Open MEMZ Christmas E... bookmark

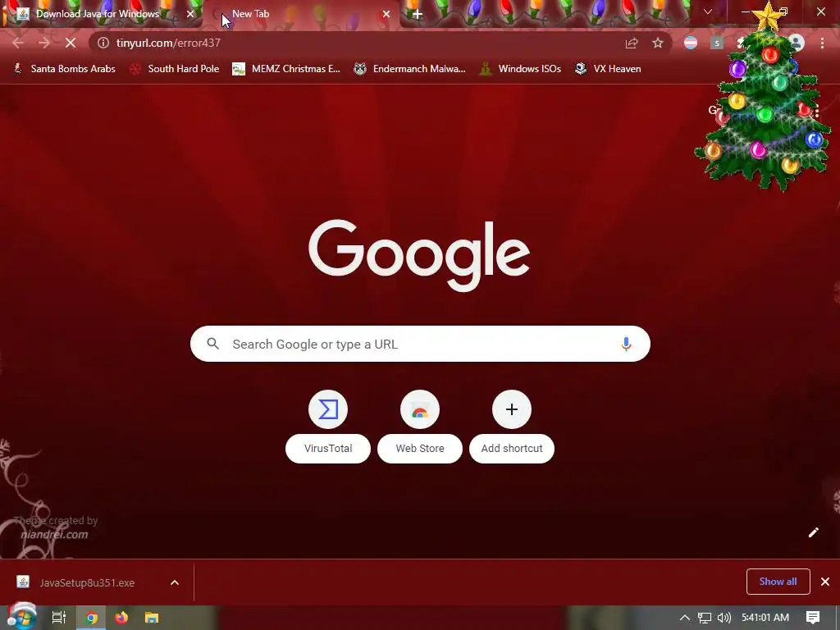286,69
